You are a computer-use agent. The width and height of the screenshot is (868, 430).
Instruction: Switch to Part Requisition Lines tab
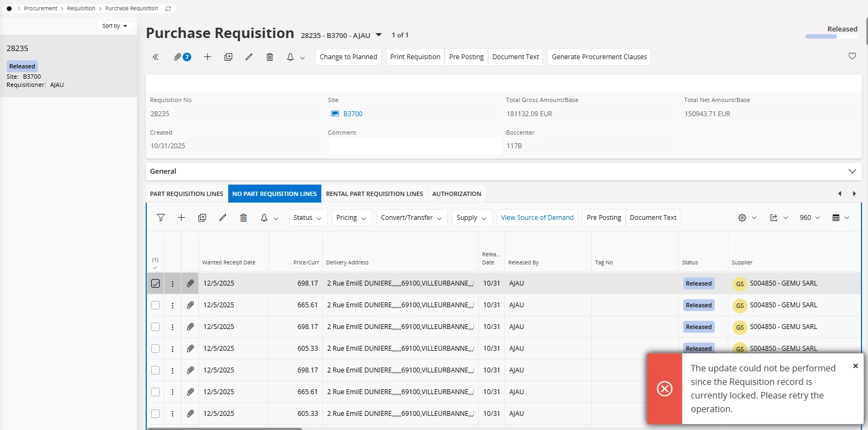[x=186, y=194]
